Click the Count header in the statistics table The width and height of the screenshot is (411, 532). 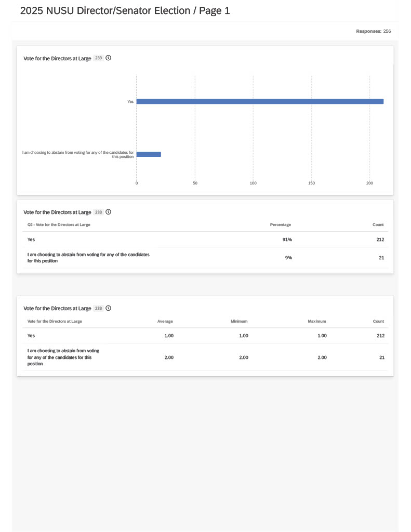(378, 321)
